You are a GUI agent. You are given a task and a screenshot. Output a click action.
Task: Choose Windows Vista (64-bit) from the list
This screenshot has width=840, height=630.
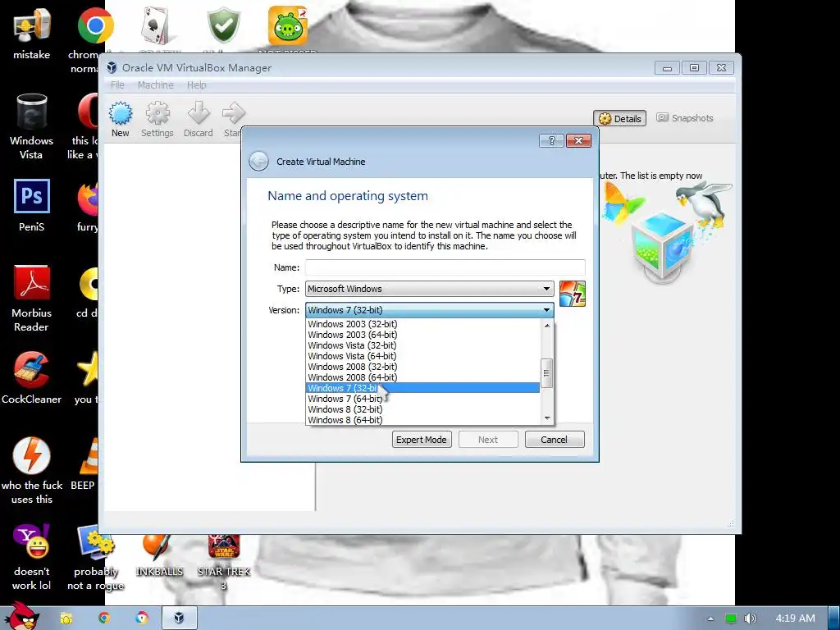pos(423,356)
